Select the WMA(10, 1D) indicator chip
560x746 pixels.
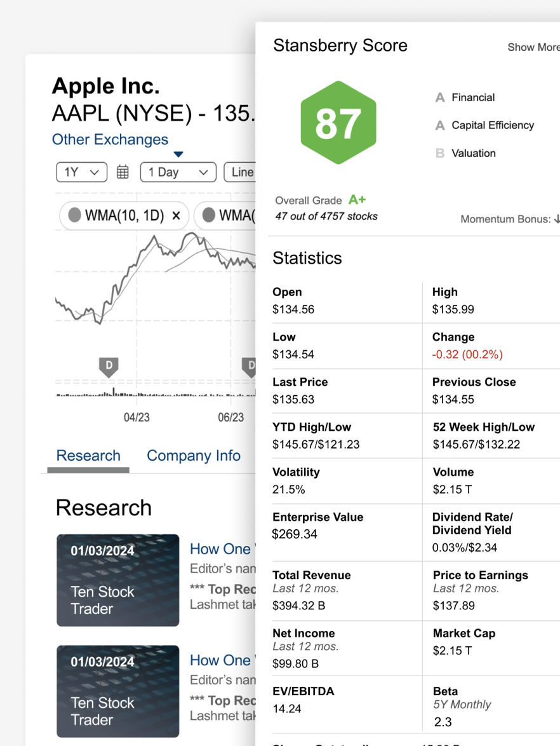(x=124, y=215)
